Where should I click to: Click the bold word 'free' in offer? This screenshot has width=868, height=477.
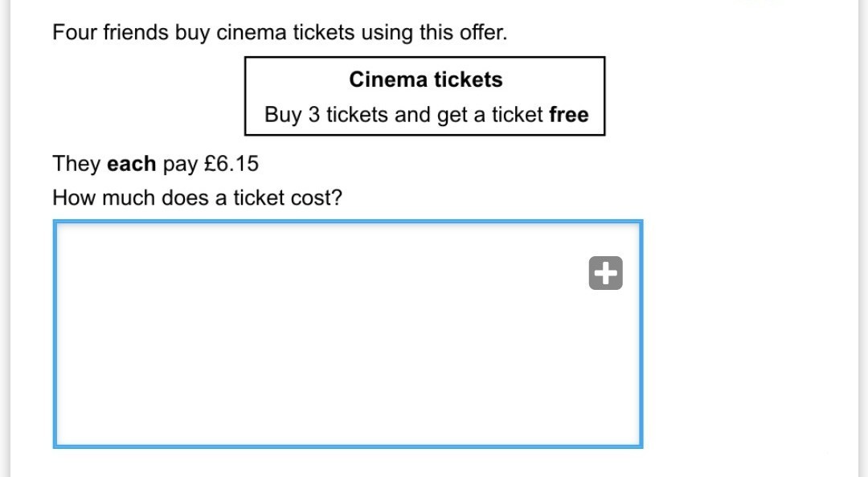[568, 115]
